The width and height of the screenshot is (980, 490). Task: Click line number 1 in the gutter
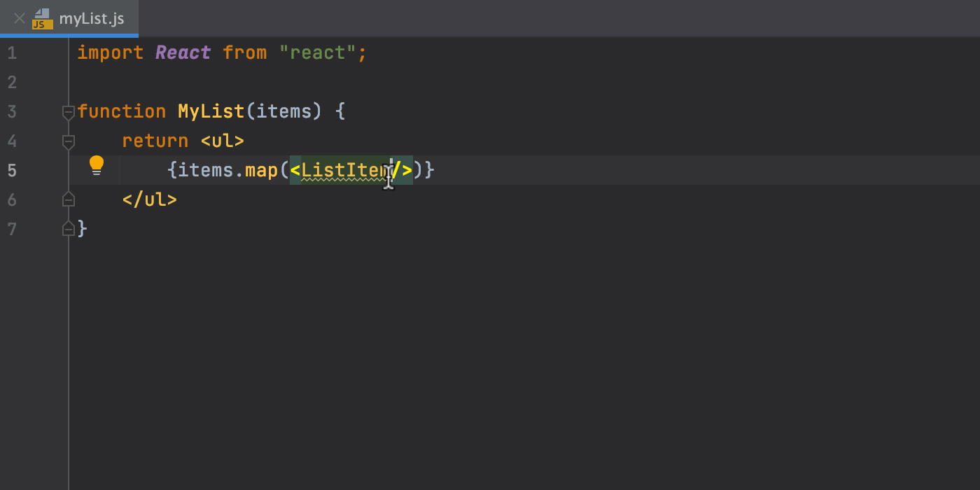tap(11, 53)
